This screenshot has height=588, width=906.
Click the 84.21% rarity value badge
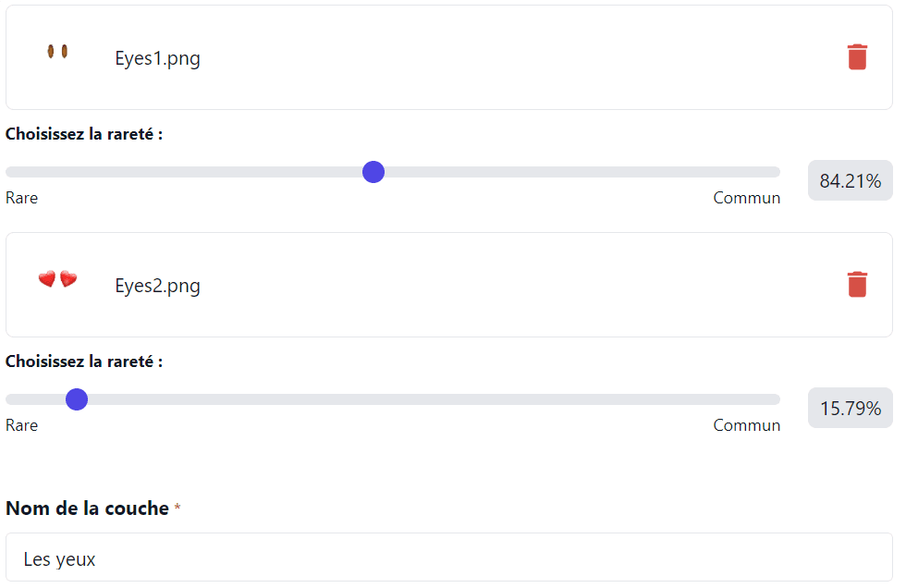(850, 180)
